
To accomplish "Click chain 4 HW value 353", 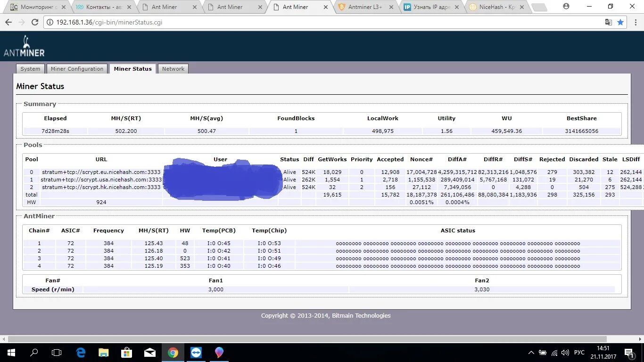I will click(x=185, y=266).
